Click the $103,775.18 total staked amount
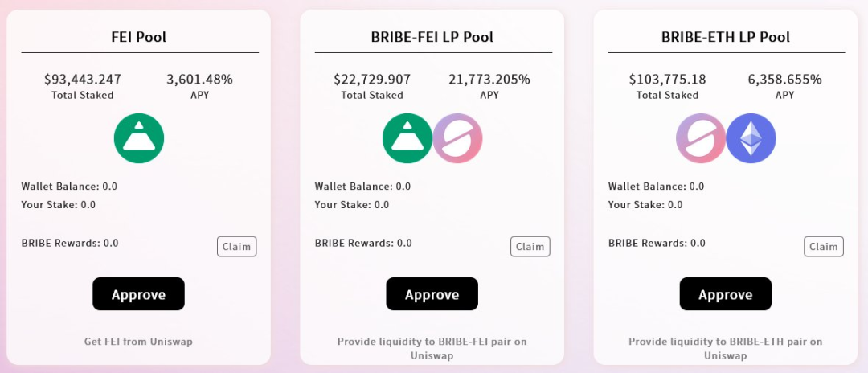The width and height of the screenshot is (868, 373). click(x=667, y=80)
